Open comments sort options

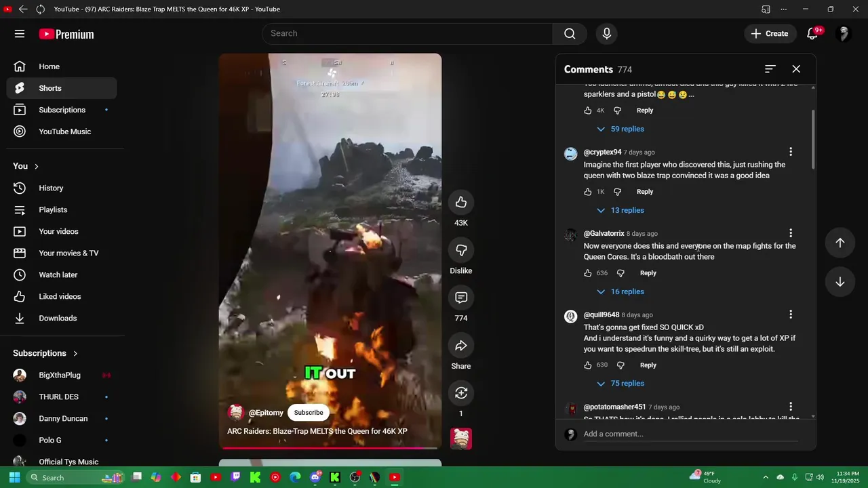tap(770, 69)
